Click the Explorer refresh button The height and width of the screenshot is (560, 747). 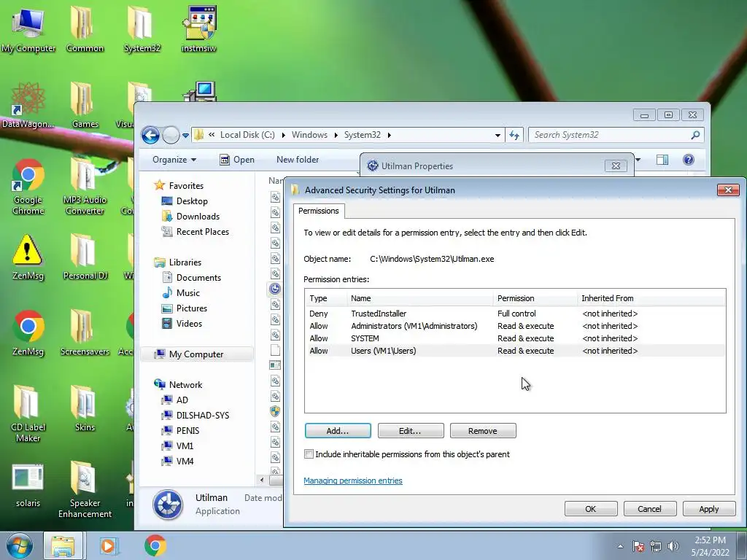pyautogui.click(x=514, y=135)
